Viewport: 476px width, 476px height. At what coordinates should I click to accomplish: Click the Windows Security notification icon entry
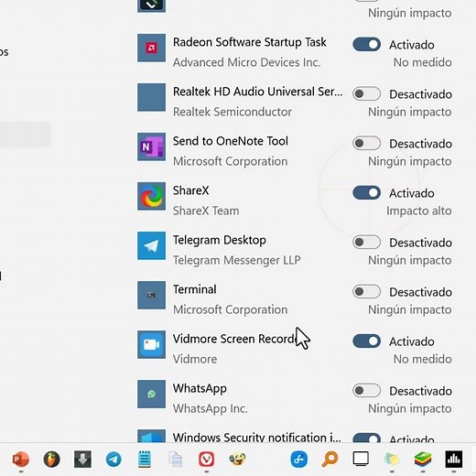click(151, 436)
